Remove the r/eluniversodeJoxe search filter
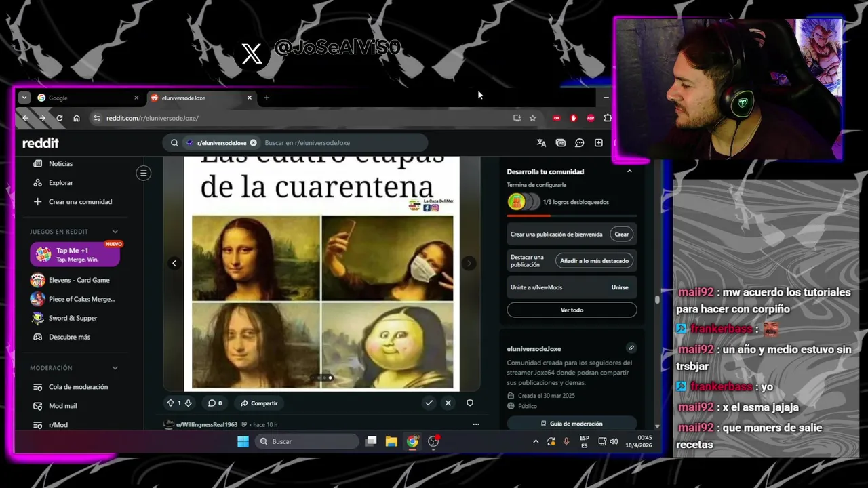 [254, 143]
